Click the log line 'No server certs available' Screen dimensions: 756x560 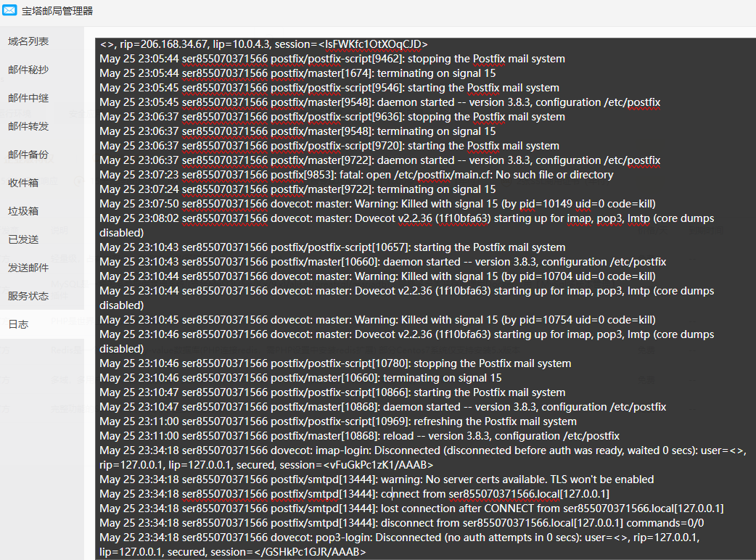pyautogui.click(x=377, y=479)
